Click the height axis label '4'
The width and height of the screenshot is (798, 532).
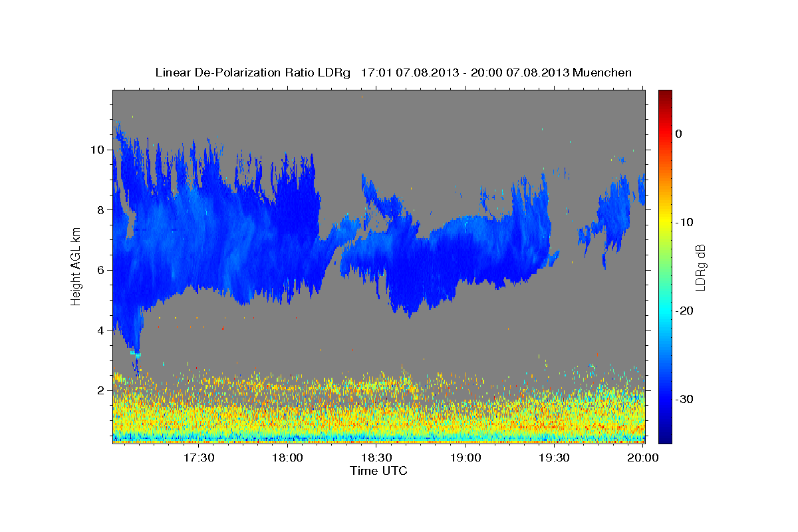101,330
